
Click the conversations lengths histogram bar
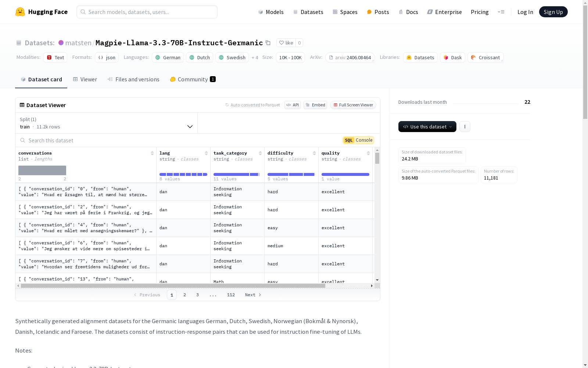point(42,170)
